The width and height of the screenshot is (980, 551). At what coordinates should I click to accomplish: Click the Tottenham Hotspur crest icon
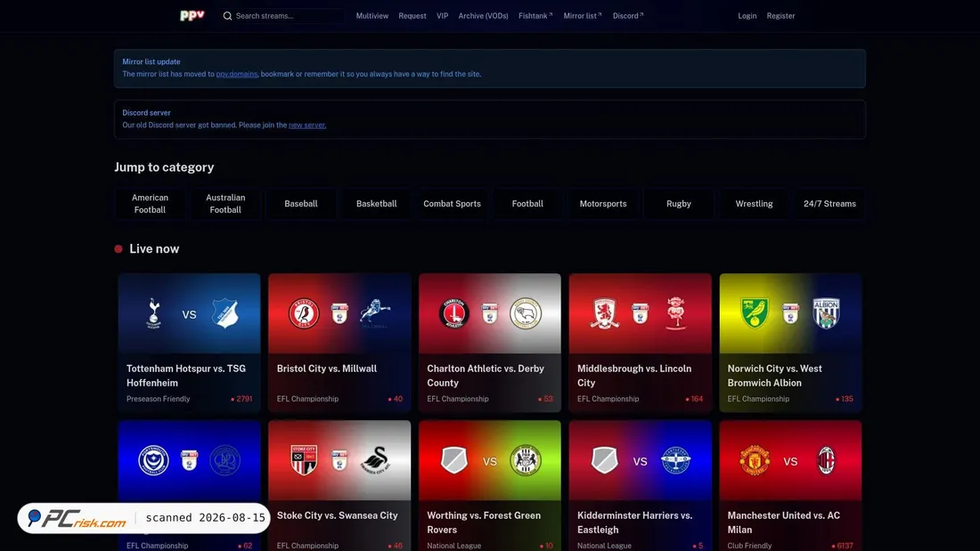(x=154, y=313)
